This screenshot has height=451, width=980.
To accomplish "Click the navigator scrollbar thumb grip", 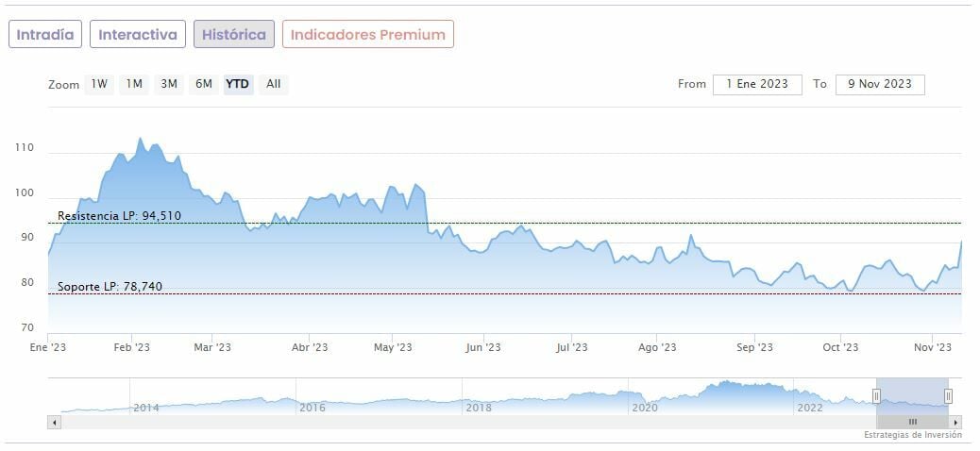I will [x=912, y=422].
